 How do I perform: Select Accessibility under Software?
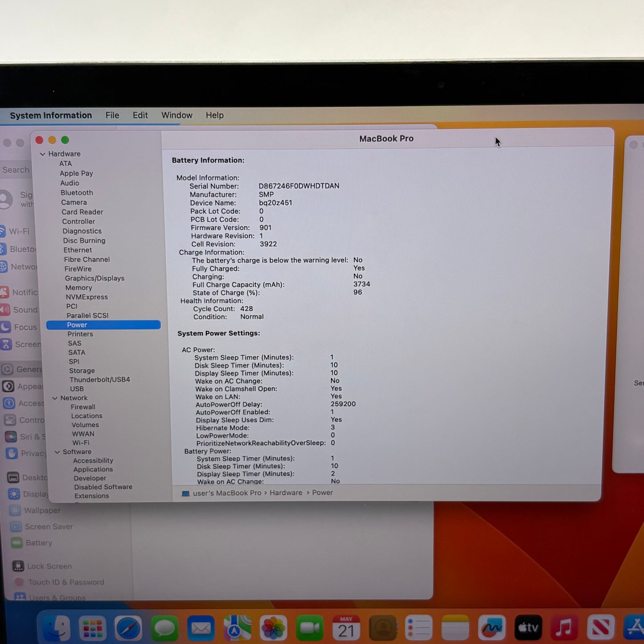93,460
